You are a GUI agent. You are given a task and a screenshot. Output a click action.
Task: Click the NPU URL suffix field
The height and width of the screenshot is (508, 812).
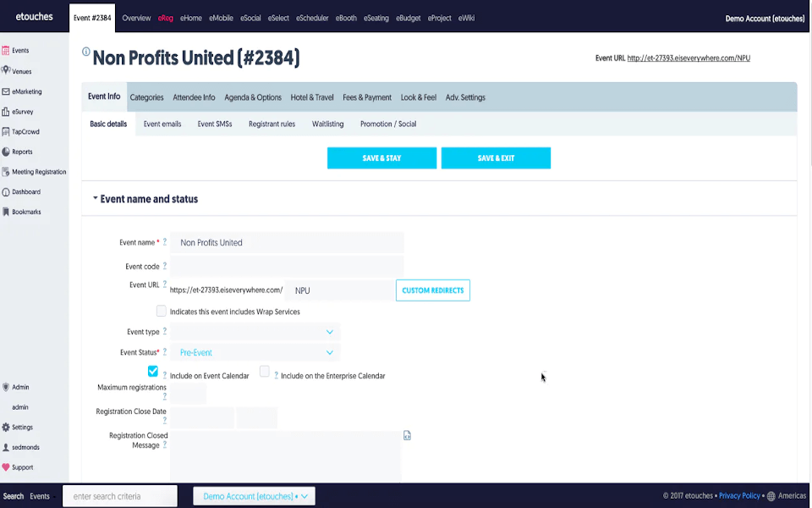339,290
